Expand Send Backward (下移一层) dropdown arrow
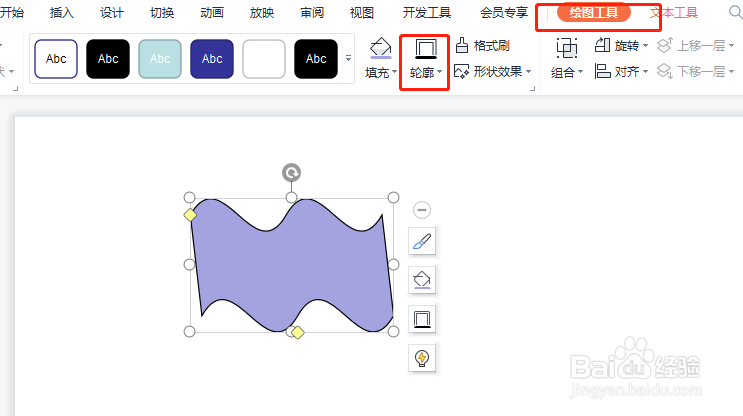The height and width of the screenshot is (416, 743). pyautogui.click(x=732, y=72)
